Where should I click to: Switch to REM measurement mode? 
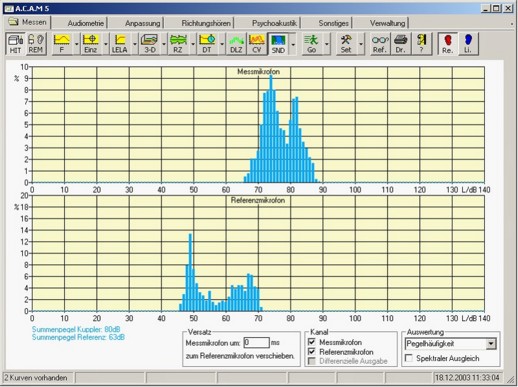pos(36,44)
